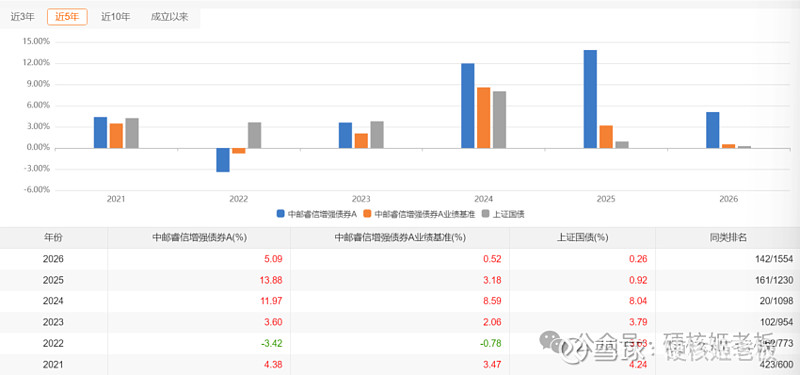Click the orange 2023 benchmark bar
This screenshot has height=375, width=800.
pos(361,141)
